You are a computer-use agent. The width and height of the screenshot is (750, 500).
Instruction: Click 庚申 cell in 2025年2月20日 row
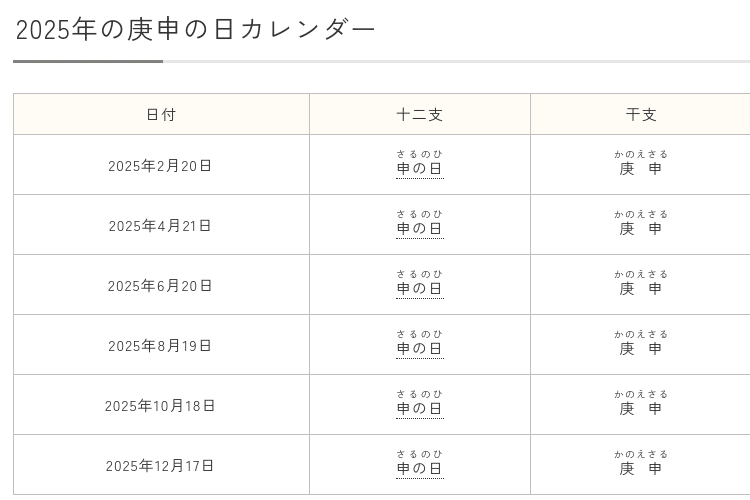coord(641,169)
